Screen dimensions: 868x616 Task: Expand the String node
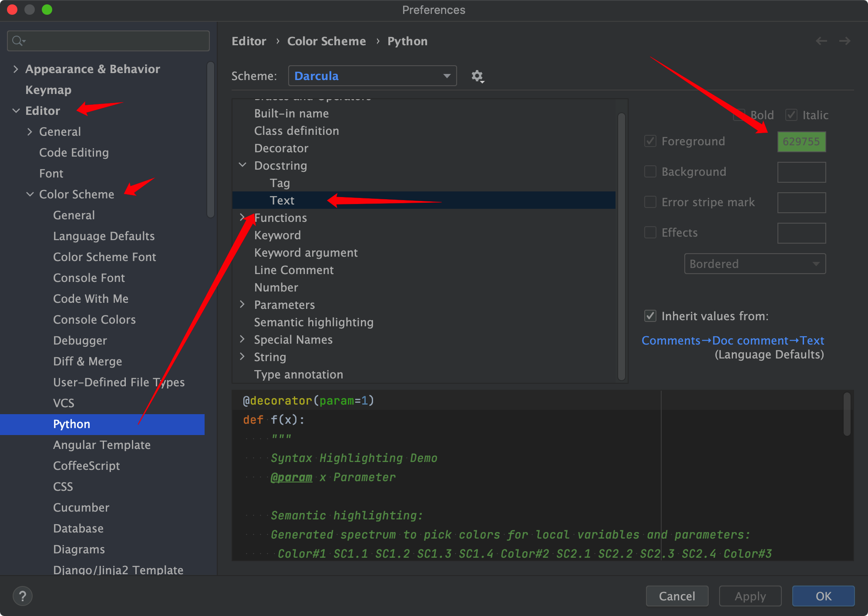point(243,357)
